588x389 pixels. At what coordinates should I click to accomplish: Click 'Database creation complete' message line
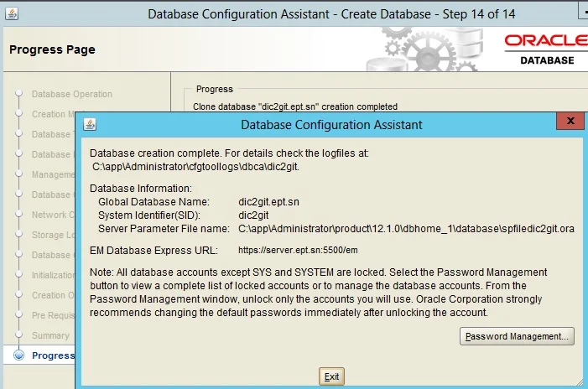click(x=229, y=153)
